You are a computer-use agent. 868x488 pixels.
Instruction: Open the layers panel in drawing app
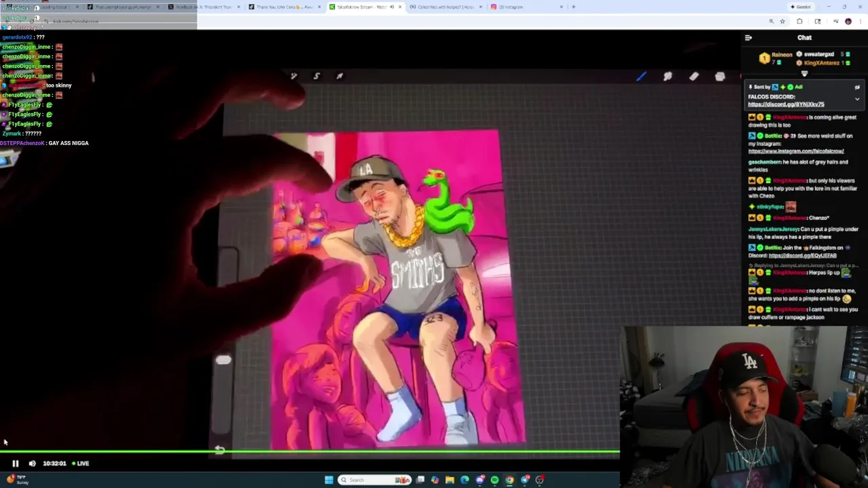coord(720,77)
